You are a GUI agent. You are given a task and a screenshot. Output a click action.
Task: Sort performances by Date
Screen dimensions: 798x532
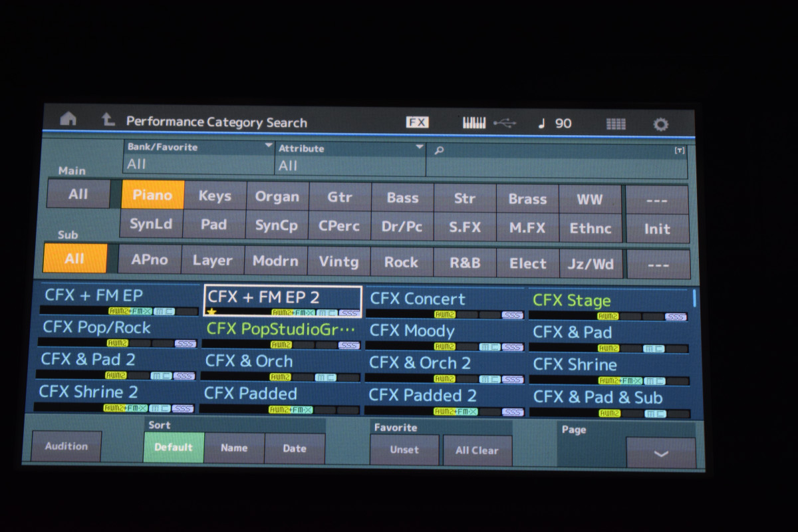pos(295,448)
